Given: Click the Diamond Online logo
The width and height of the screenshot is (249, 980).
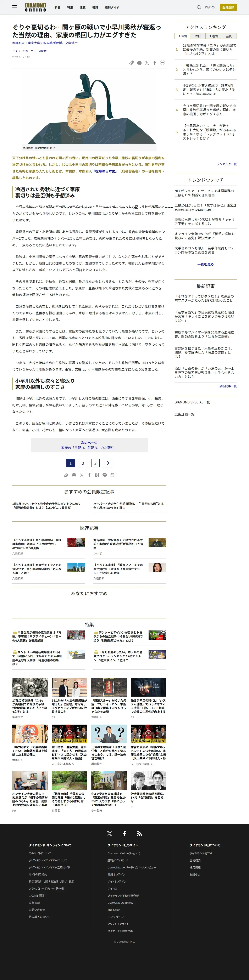Looking at the screenshot, I should click(35, 7).
